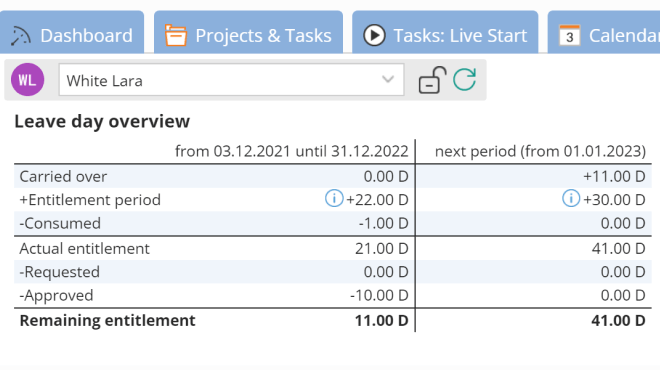The image size is (660, 370).
Task: Select the Carried over row label
Action: 63,177
